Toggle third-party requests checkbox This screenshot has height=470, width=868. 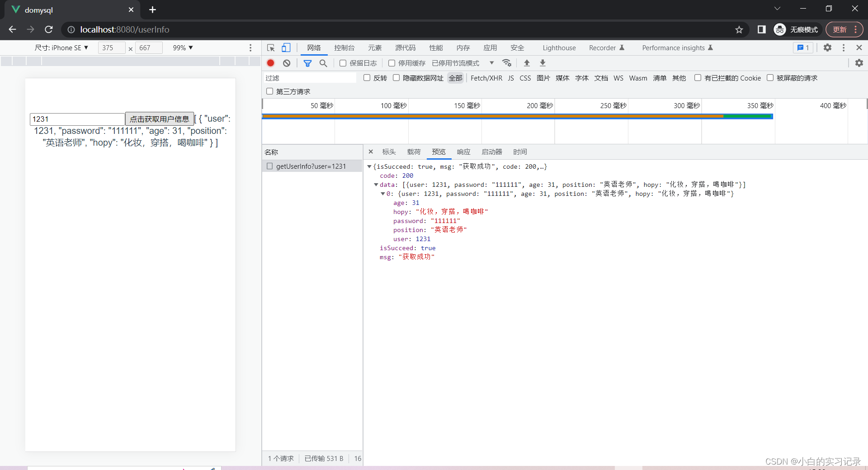pos(270,91)
